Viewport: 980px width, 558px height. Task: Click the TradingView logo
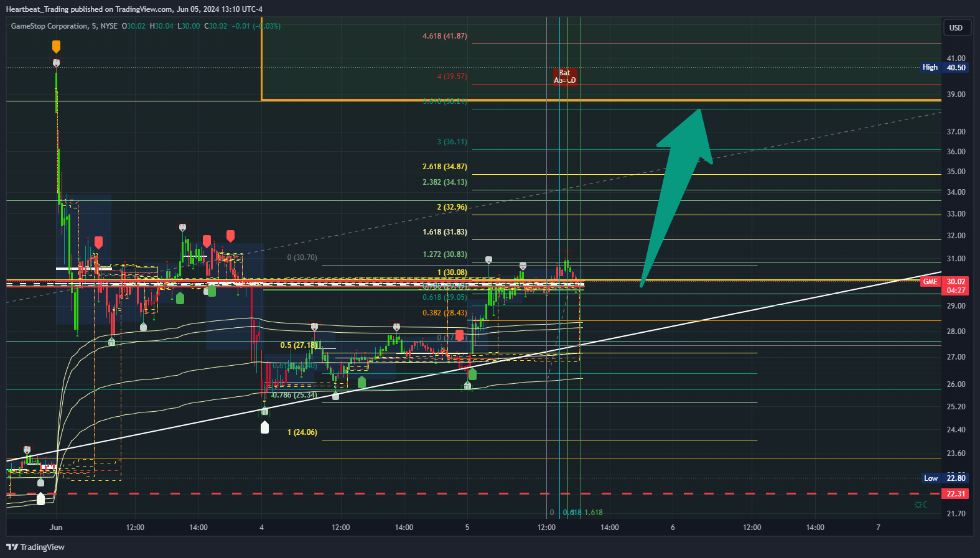click(x=35, y=547)
